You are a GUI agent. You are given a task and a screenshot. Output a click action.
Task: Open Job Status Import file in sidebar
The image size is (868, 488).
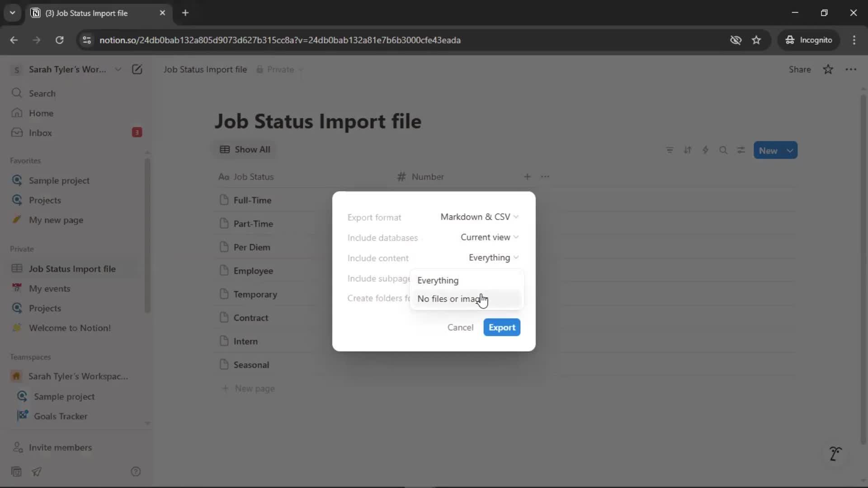pyautogui.click(x=77, y=269)
